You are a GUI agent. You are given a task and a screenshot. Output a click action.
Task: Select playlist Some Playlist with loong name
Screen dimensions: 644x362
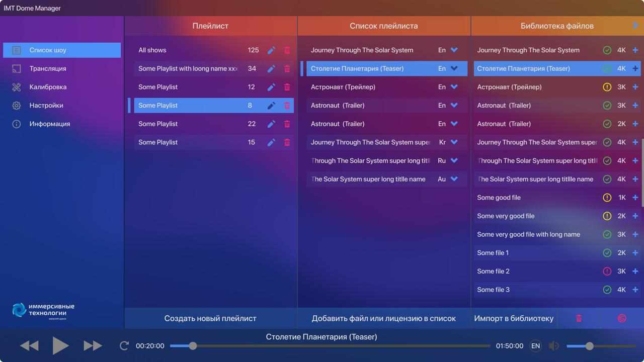[x=213, y=69]
